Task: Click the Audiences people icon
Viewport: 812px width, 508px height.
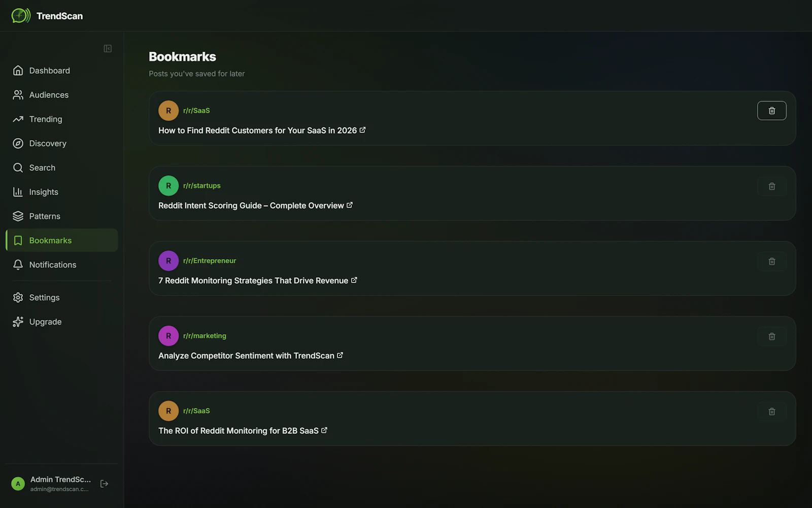Action: pyautogui.click(x=18, y=95)
